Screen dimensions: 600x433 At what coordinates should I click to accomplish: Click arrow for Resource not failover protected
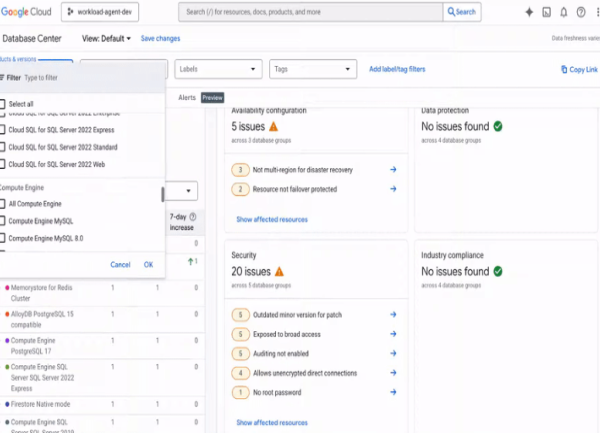393,189
